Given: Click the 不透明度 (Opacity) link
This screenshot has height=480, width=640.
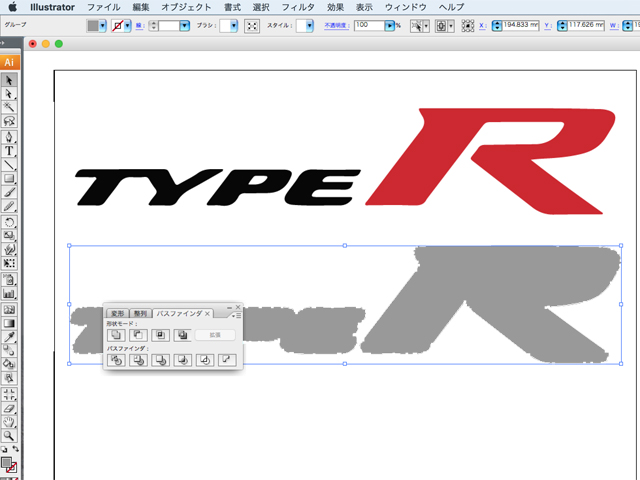Looking at the screenshot, I should [335, 25].
